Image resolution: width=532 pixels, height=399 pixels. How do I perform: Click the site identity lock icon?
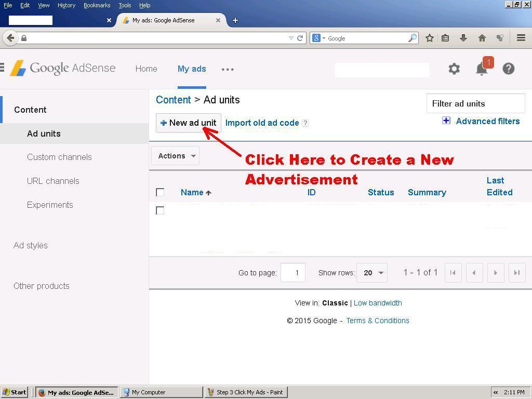(x=24, y=38)
